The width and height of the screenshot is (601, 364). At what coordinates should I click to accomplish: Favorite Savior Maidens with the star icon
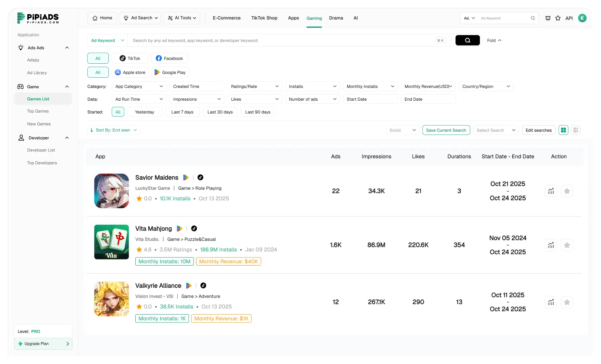(x=567, y=191)
